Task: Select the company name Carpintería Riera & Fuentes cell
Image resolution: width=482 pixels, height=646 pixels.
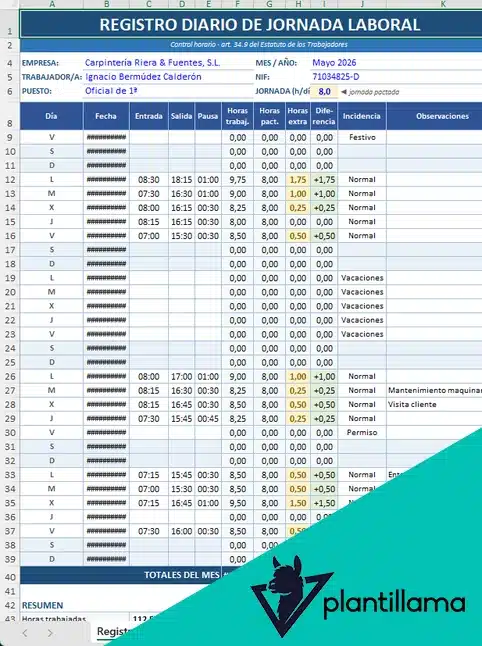Action: 168,63
